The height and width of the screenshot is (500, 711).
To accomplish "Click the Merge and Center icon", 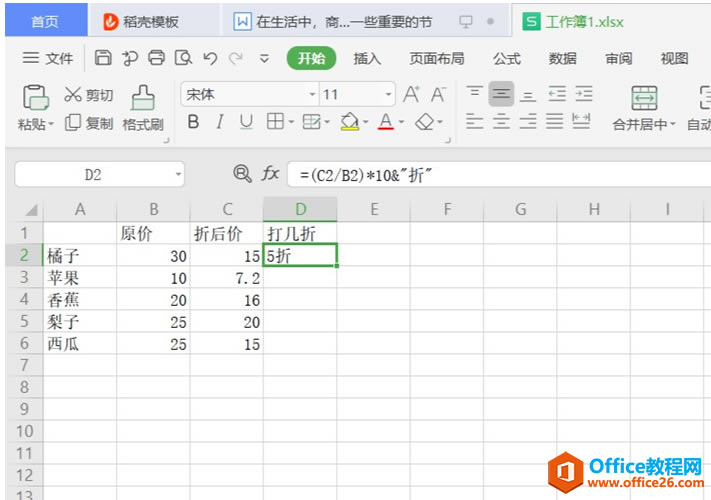I will (644, 98).
